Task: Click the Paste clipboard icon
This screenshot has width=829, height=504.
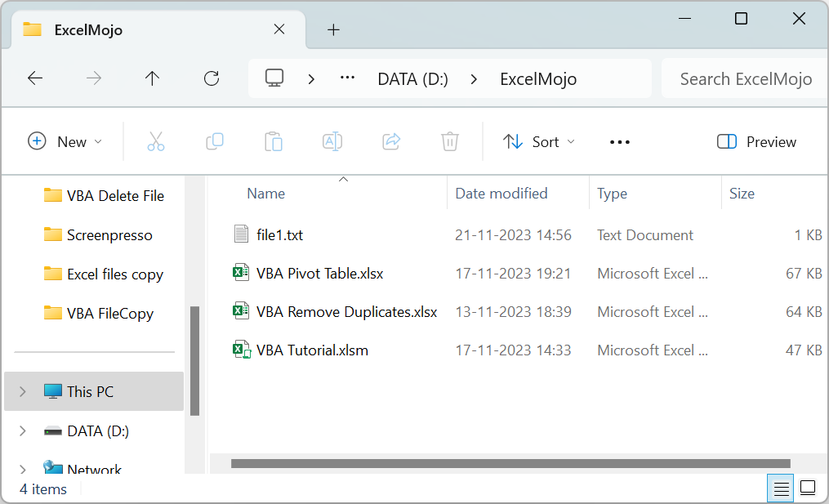Action: tap(274, 142)
